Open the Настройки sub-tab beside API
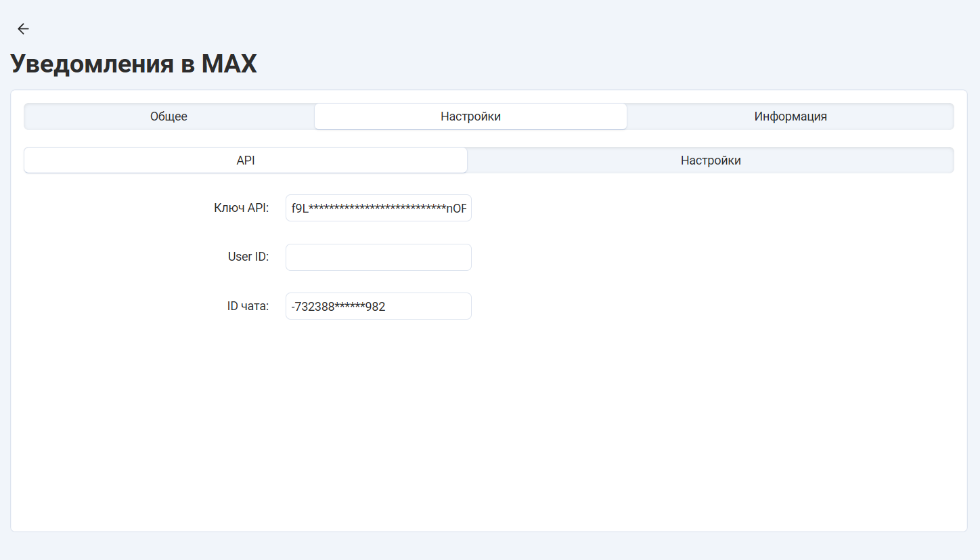This screenshot has width=980, height=560. point(710,160)
